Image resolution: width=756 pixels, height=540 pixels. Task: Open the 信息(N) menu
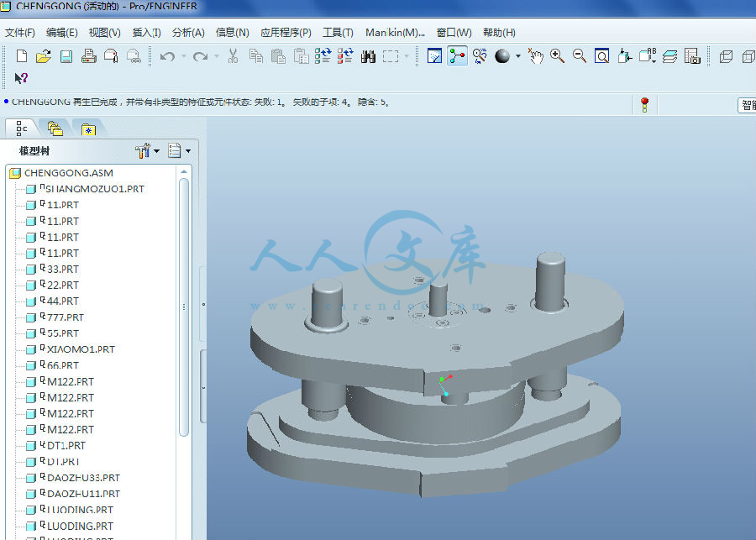(x=233, y=33)
